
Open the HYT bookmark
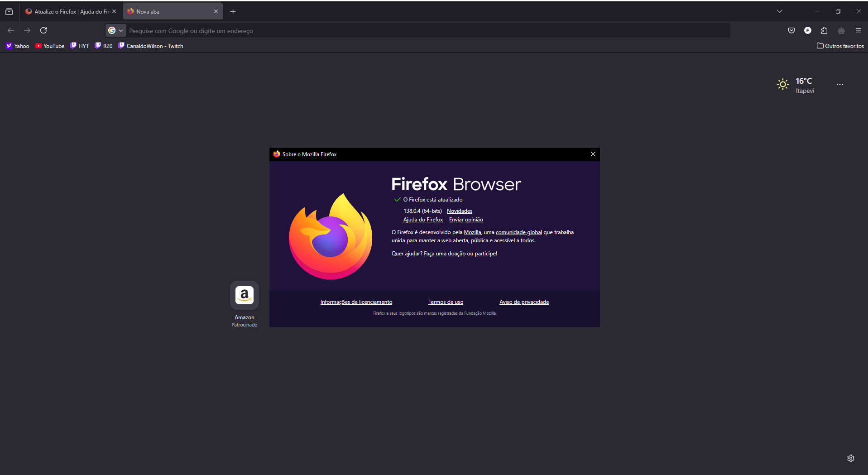[80, 46]
